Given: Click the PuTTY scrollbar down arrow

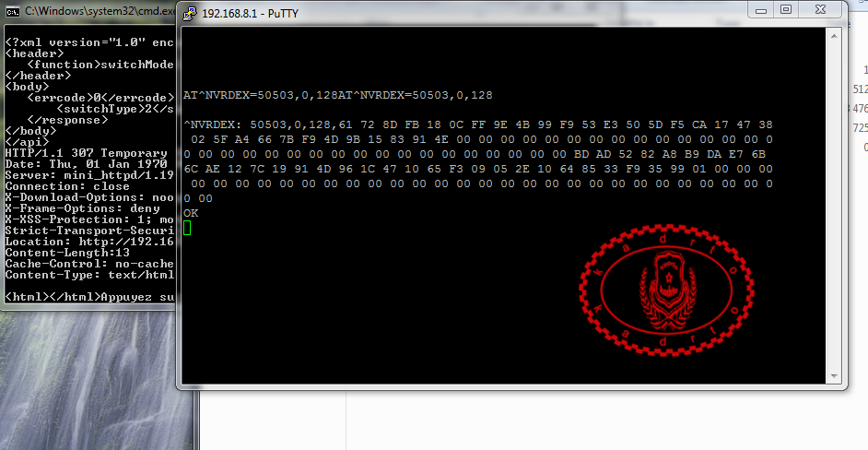Looking at the screenshot, I should [x=834, y=375].
